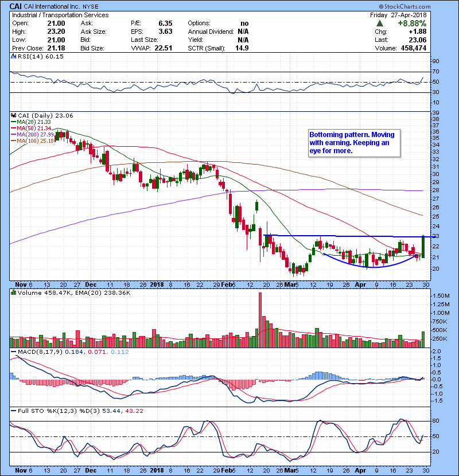The image size is (459, 476).
Task: Click the RSI 60.15 reading
Action: pyautogui.click(x=55, y=56)
